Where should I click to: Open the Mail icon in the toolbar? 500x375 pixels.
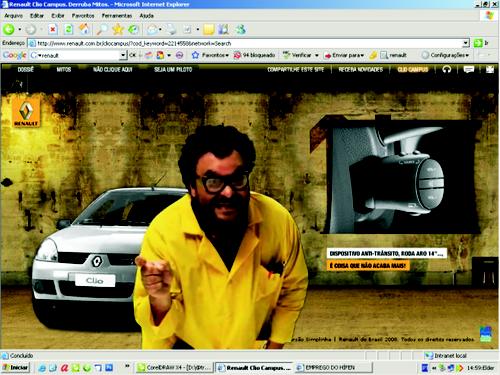(x=152, y=29)
